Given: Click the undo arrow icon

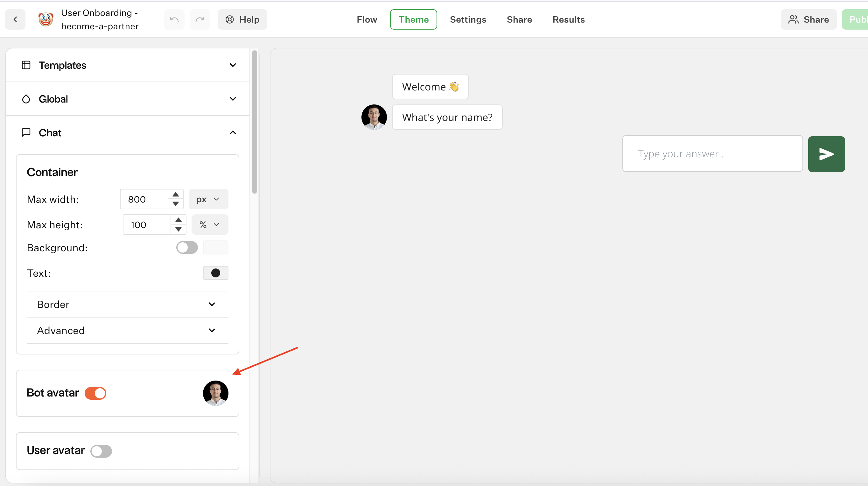Looking at the screenshot, I should click(x=174, y=19).
